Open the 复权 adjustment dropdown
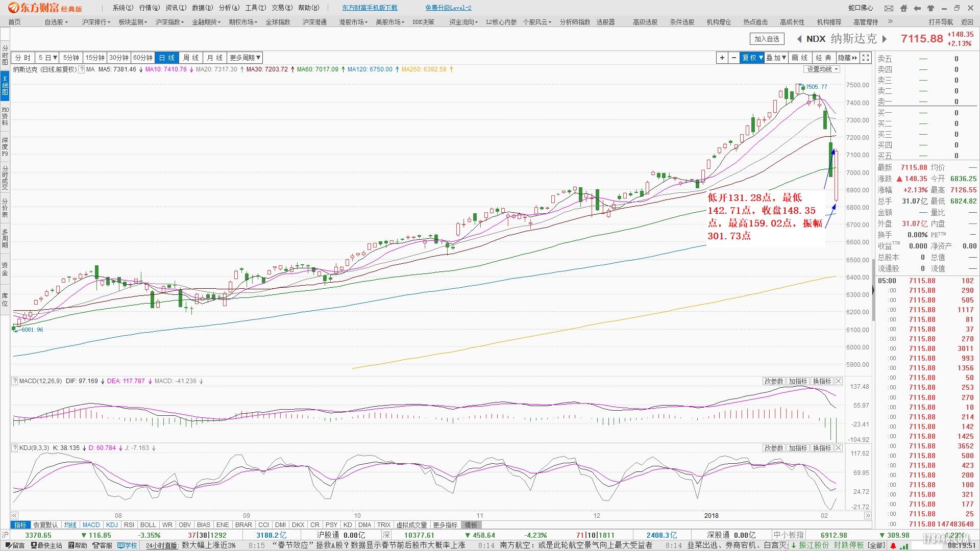This screenshot has width=980, height=551. (x=752, y=58)
